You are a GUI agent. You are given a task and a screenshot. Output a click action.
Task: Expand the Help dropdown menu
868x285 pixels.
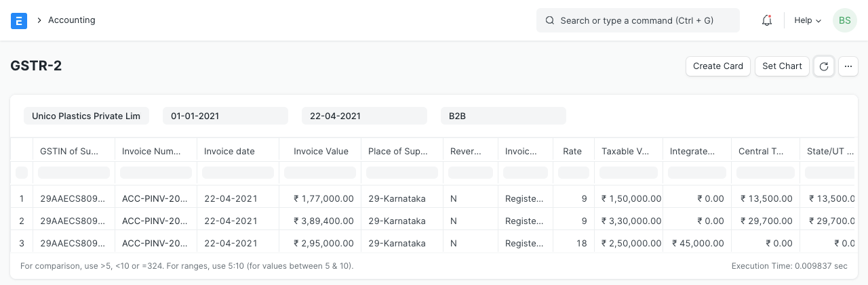[808, 20]
